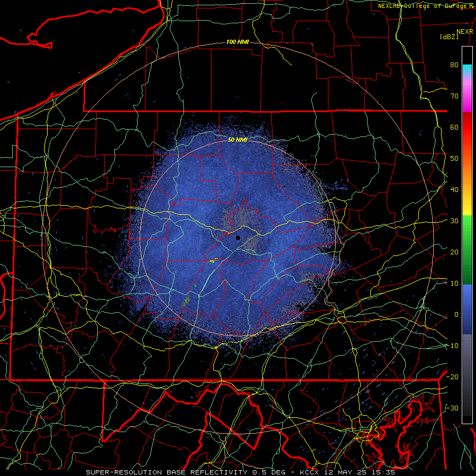Click the 30 value on the dBZ scale
The height and width of the screenshot is (476, 476).
point(454,221)
